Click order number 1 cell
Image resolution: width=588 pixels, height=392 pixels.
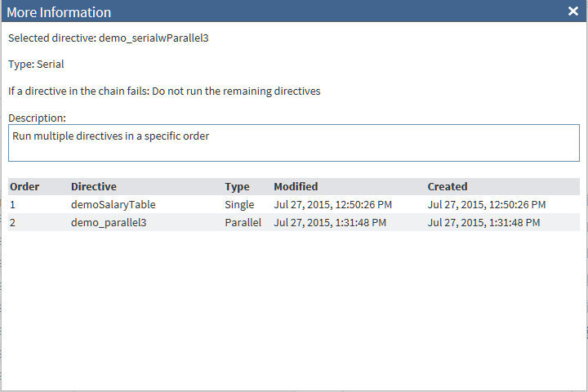pos(13,205)
